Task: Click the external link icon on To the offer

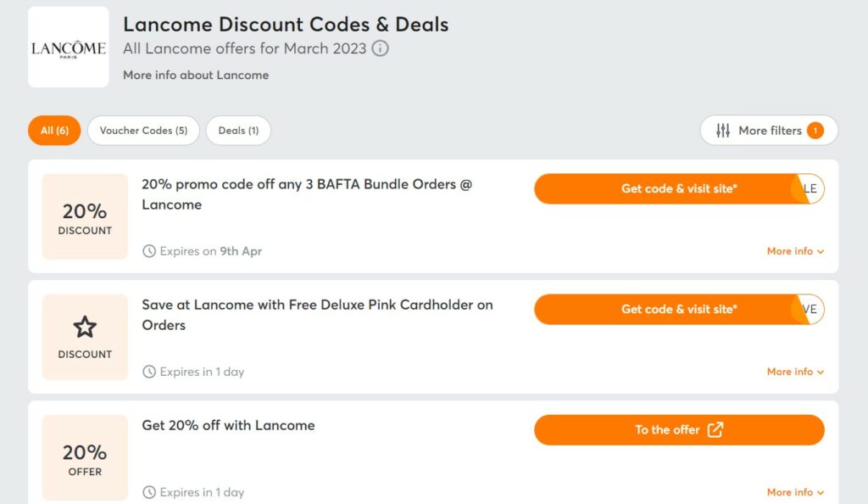Action: click(x=715, y=429)
